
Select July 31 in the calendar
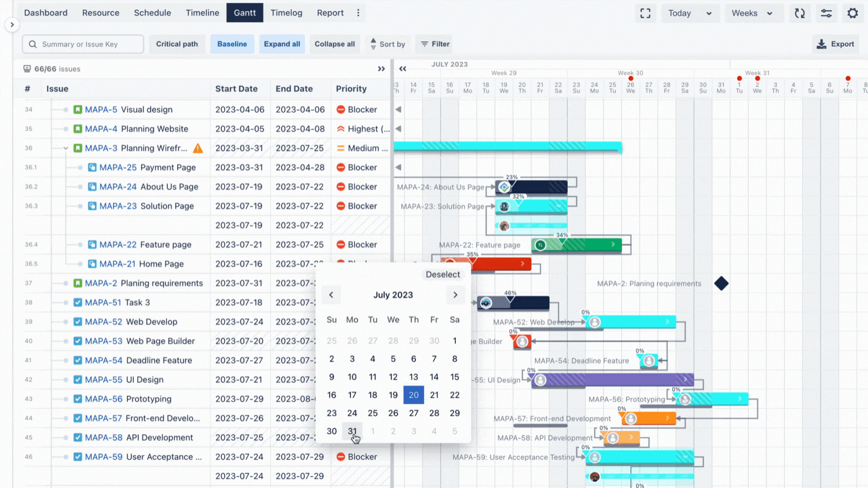[x=352, y=431]
